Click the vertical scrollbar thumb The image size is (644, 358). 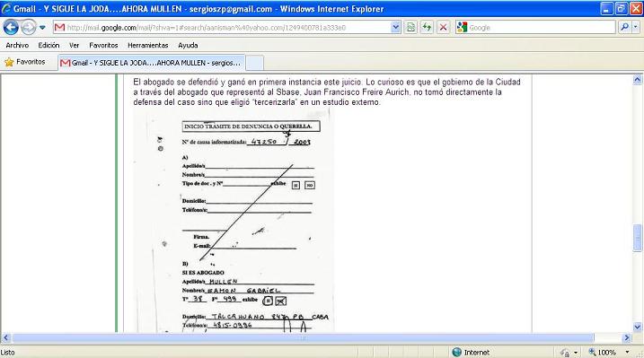[638, 238]
